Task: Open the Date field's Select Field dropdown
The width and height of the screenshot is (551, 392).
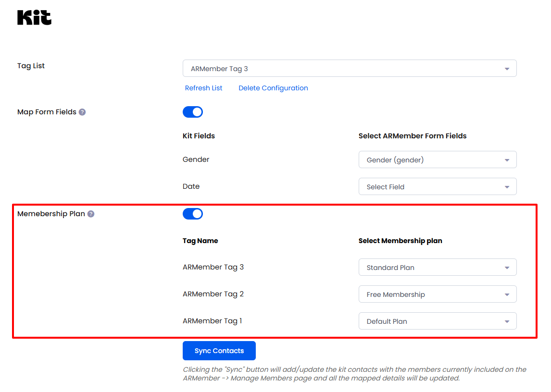Action: pyautogui.click(x=438, y=187)
